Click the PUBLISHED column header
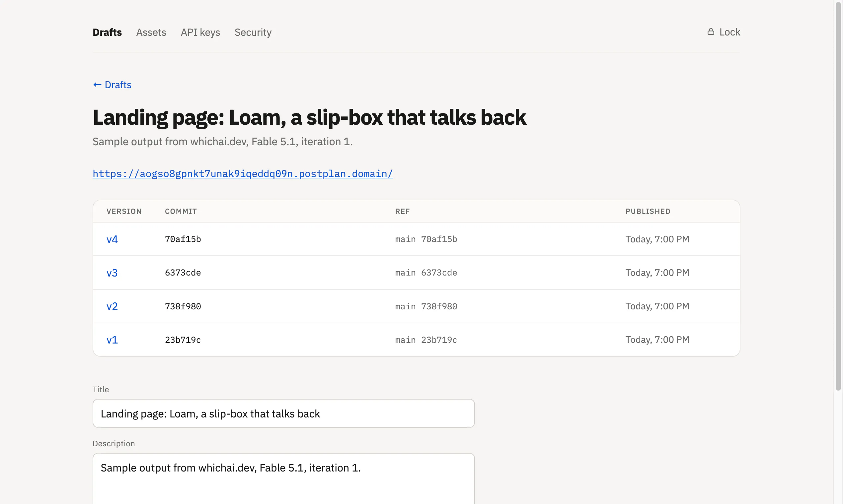The width and height of the screenshot is (843, 504). [x=648, y=211]
